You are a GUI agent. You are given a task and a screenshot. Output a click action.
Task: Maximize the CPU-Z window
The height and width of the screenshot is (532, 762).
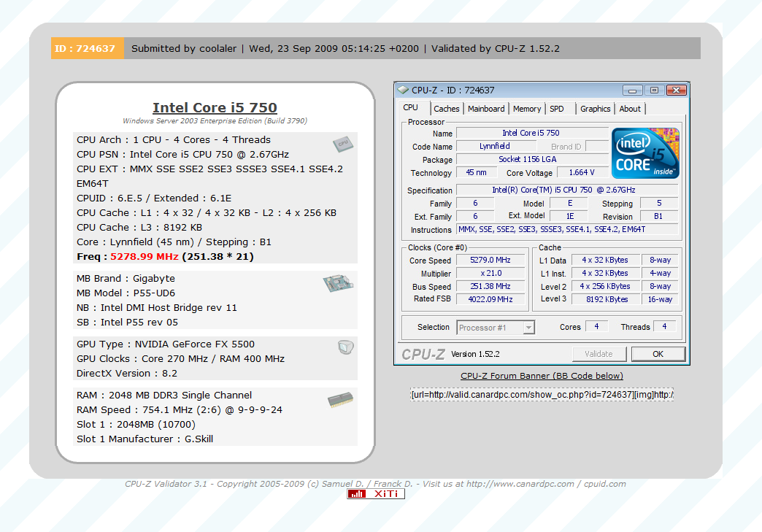(x=654, y=90)
